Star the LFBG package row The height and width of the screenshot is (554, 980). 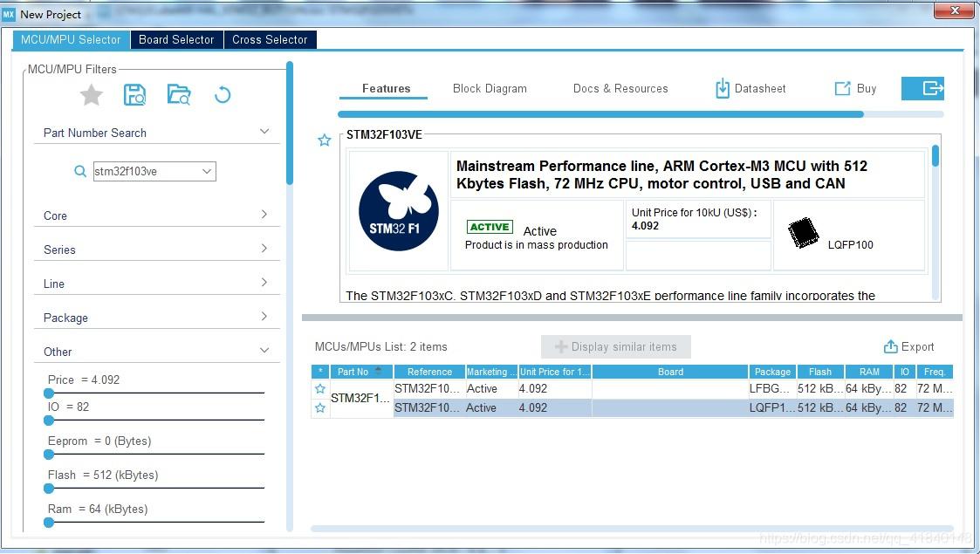pyautogui.click(x=320, y=388)
